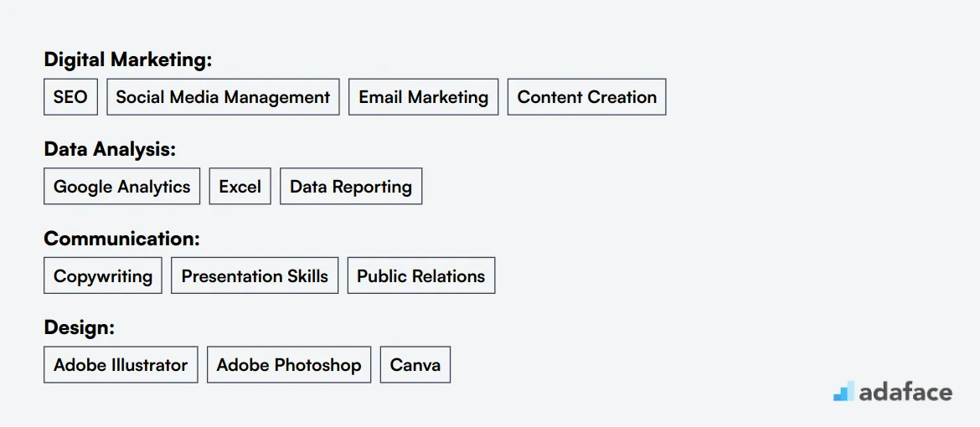Click the Email Marketing tag

coord(423,97)
